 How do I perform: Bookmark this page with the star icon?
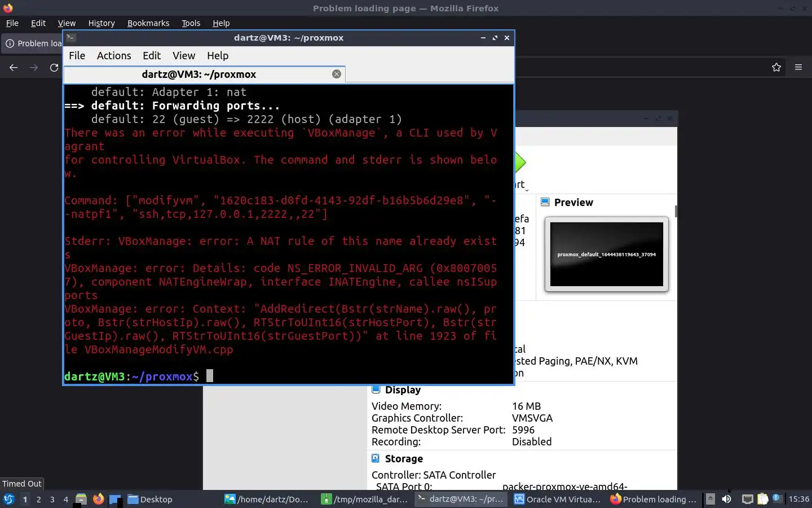point(776,68)
